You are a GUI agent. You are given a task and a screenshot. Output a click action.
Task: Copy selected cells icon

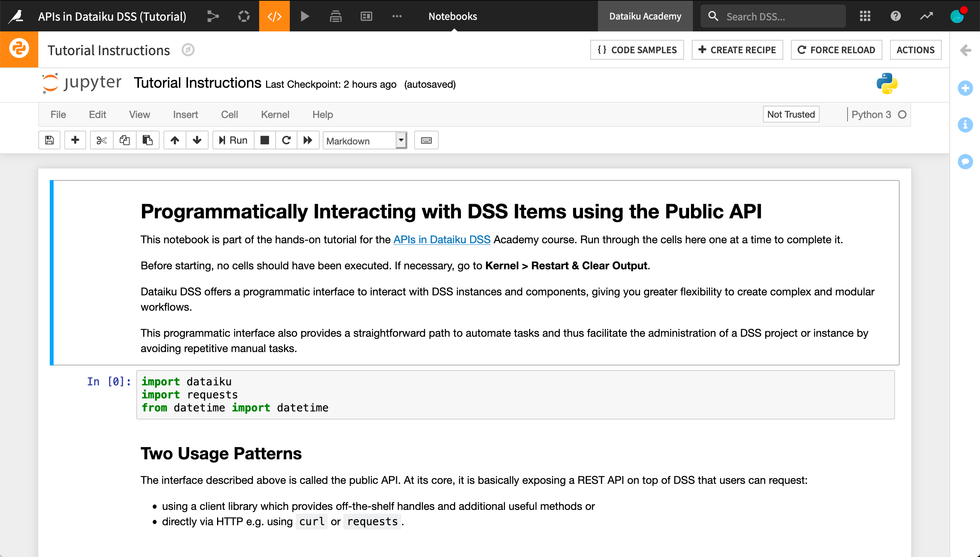pyautogui.click(x=124, y=140)
